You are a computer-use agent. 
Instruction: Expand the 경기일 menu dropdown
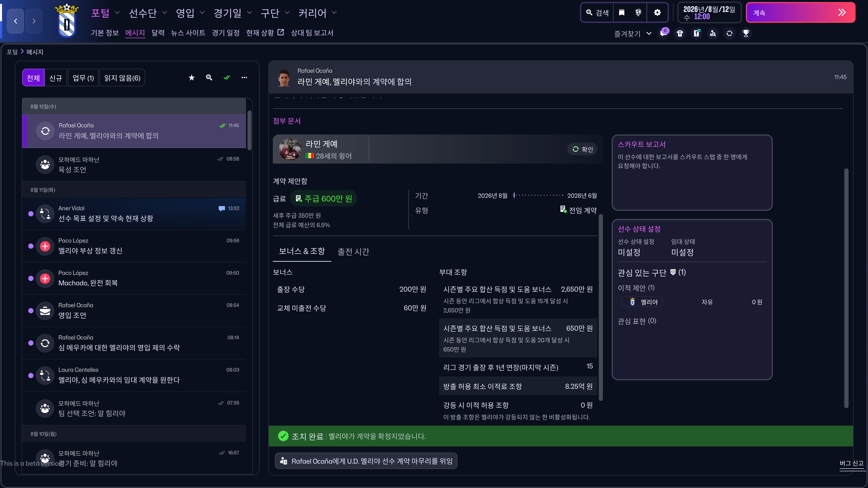coord(233,13)
